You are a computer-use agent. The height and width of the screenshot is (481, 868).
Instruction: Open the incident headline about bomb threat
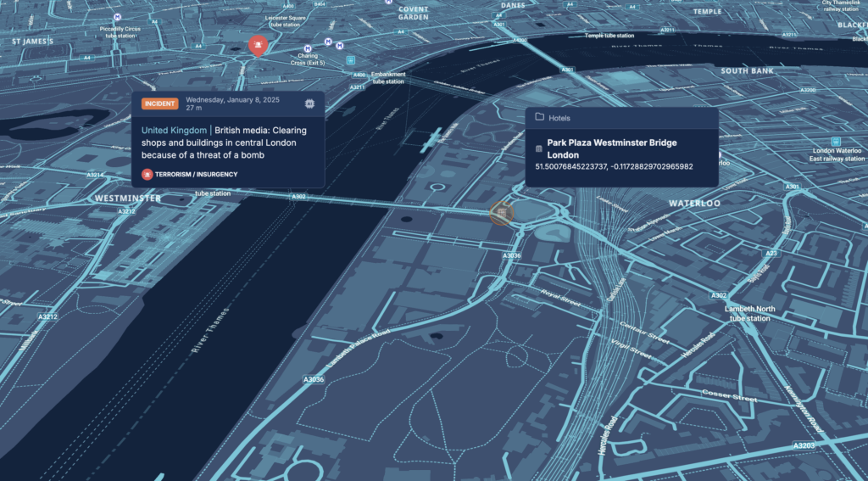pyautogui.click(x=225, y=143)
